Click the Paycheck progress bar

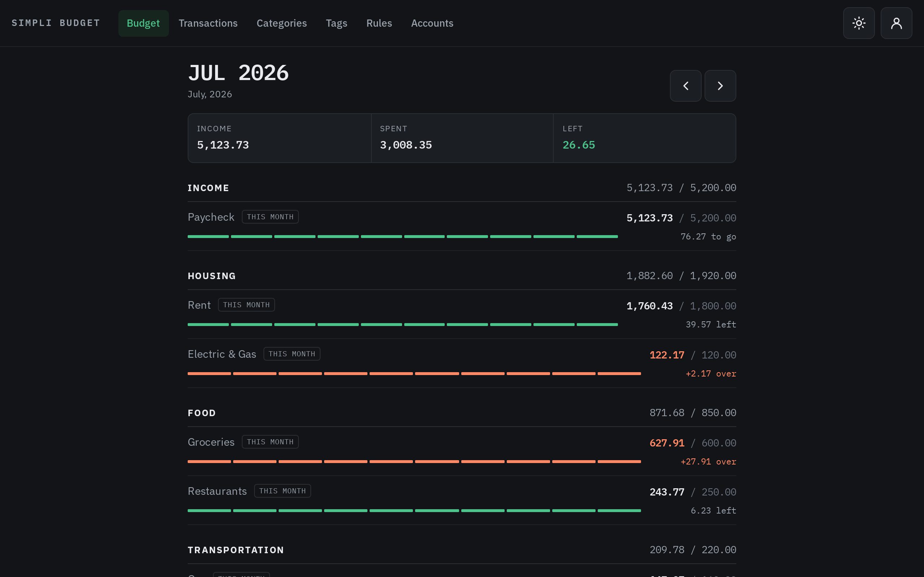tap(403, 237)
